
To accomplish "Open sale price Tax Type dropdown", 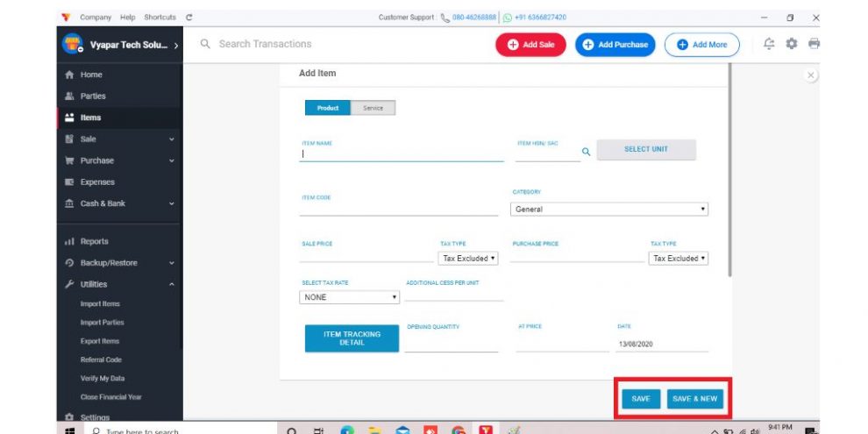I will click(x=468, y=259).
